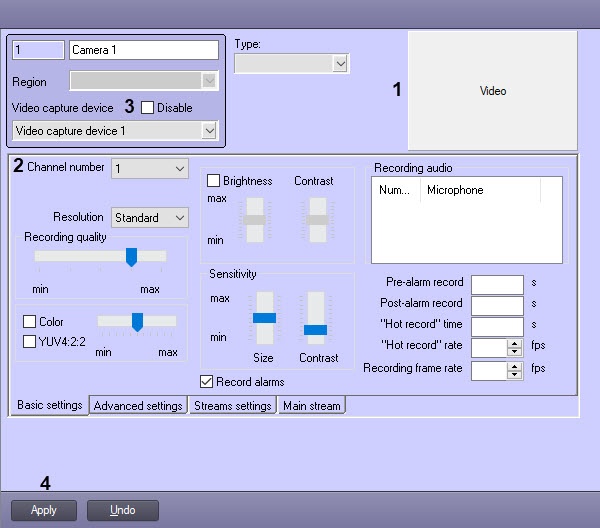Click the Recording quality slider handle
The height and width of the screenshot is (528, 600).
click(131, 257)
